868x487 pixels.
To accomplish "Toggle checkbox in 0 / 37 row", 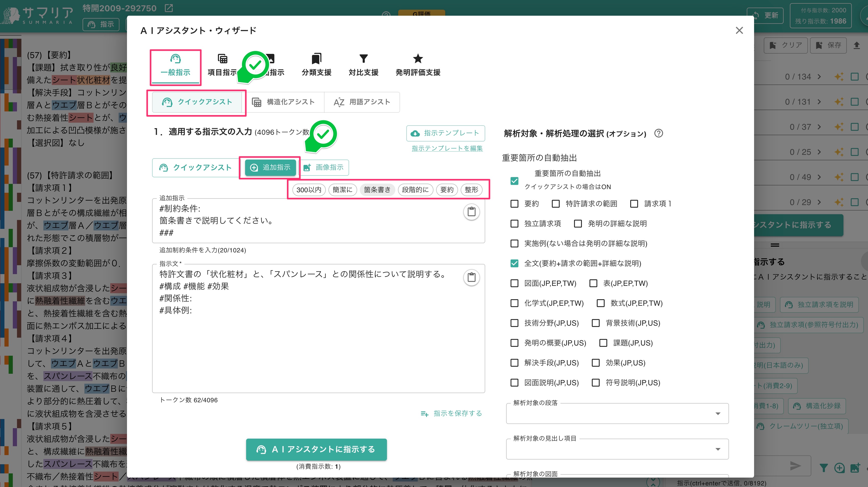I will (854, 127).
